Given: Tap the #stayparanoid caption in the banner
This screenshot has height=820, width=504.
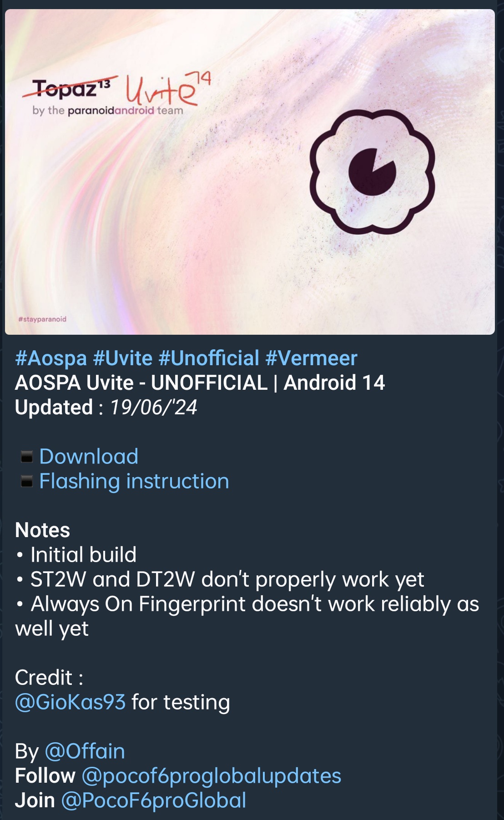Looking at the screenshot, I should click(42, 319).
